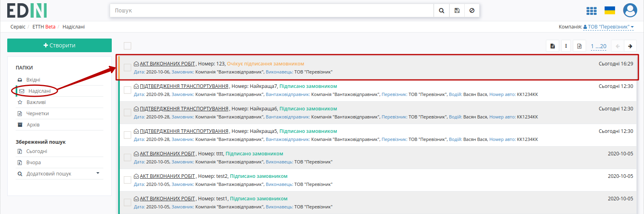Click the Створити button

pos(59,45)
